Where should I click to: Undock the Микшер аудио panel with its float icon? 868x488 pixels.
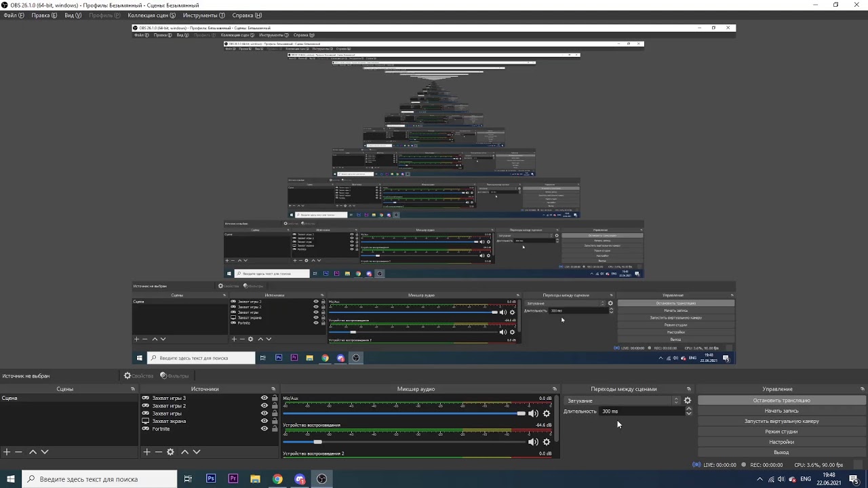[555, 389]
